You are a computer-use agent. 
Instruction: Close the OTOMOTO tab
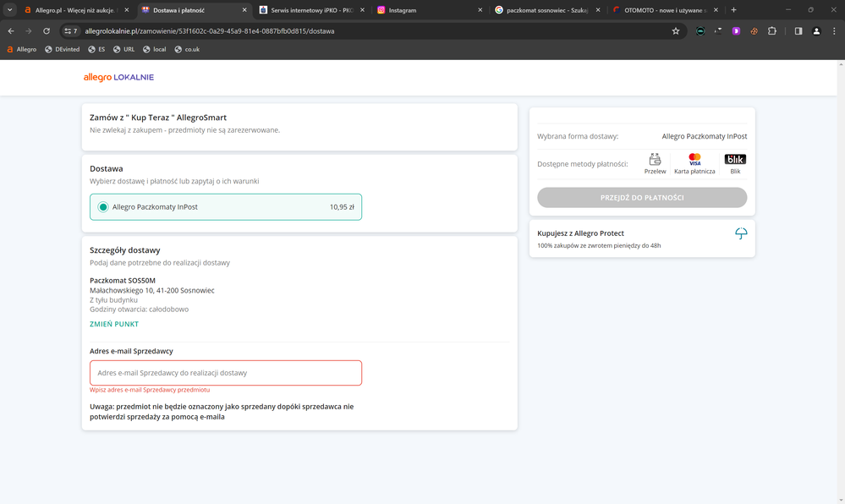tap(716, 9)
